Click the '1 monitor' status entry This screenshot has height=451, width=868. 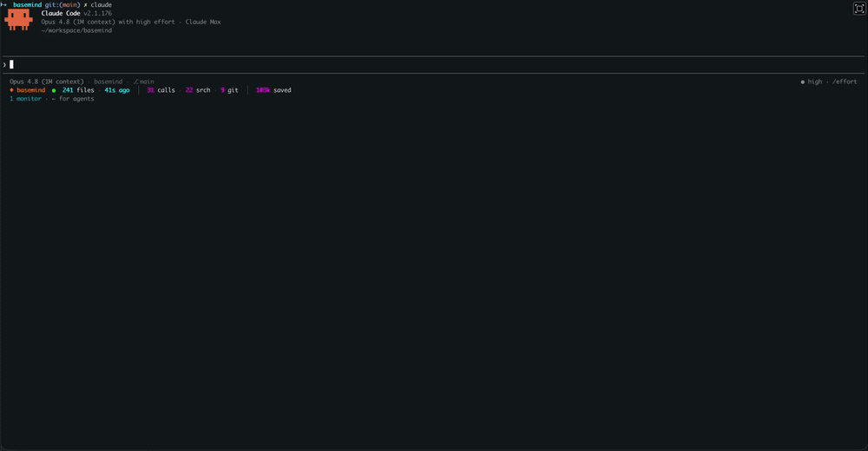25,99
